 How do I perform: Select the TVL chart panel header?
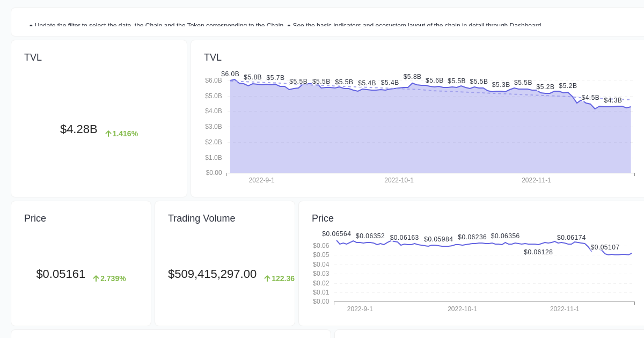[x=213, y=57]
